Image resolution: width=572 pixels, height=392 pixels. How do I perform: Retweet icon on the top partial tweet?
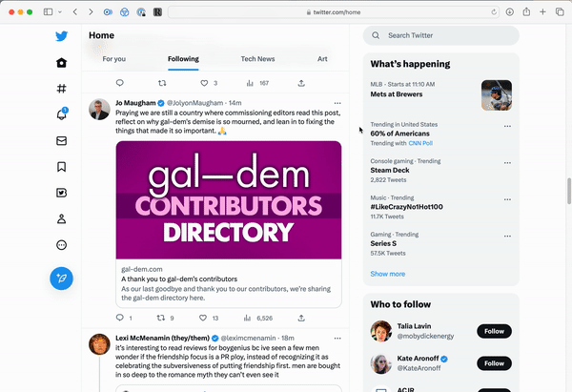pos(162,83)
